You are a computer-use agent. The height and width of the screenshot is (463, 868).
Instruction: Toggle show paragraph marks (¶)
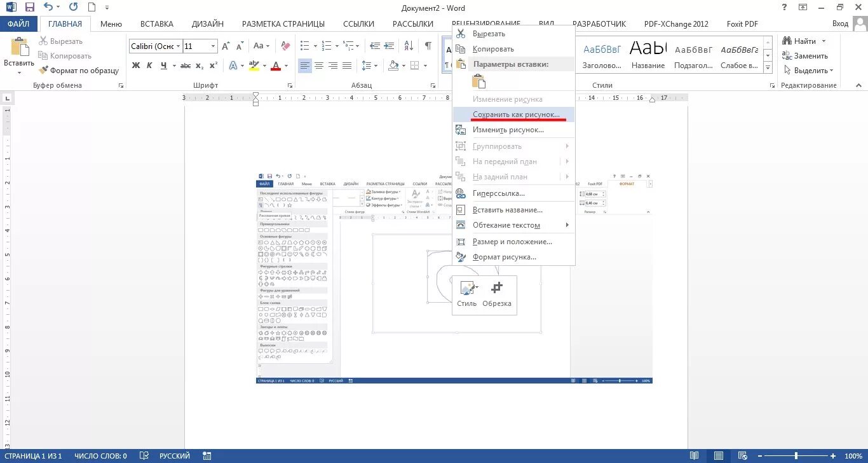click(428, 46)
